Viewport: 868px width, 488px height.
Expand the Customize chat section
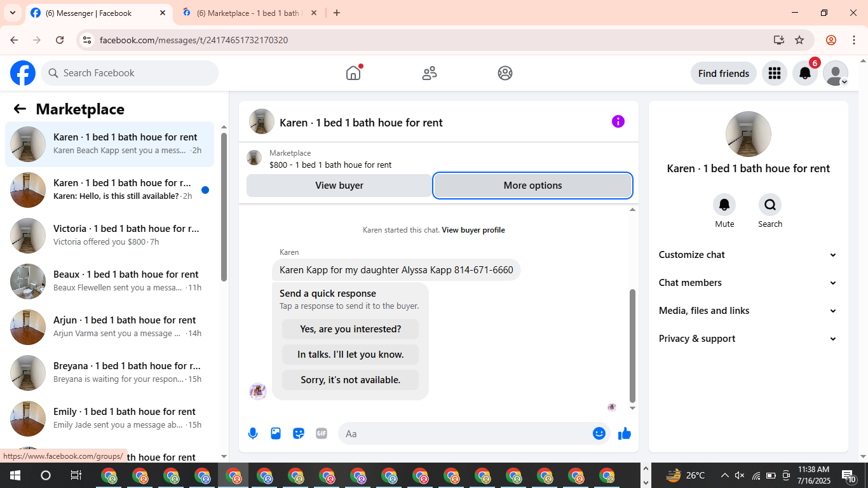click(x=749, y=255)
